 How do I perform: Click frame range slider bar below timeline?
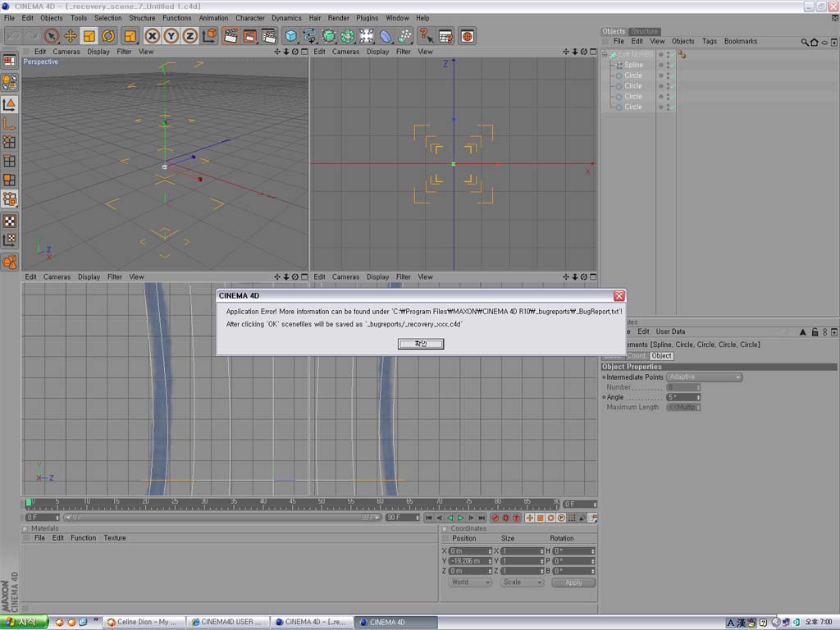pyautogui.click(x=222, y=518)
